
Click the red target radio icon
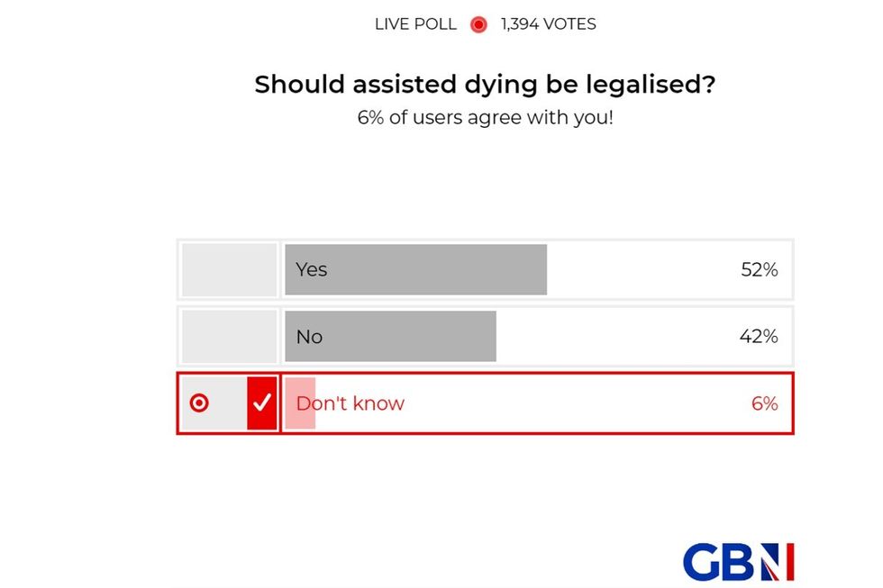point(199,403)
